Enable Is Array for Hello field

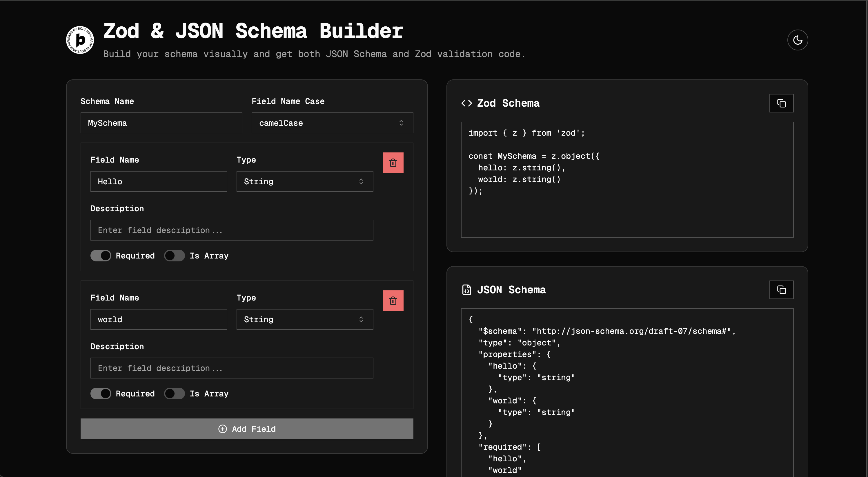(x=174, y=256)
